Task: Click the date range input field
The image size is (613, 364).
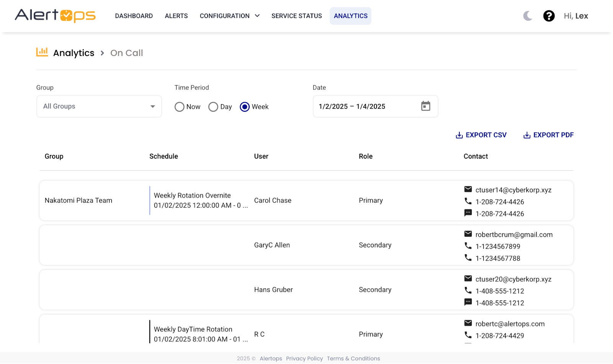Action: point(364,106)
